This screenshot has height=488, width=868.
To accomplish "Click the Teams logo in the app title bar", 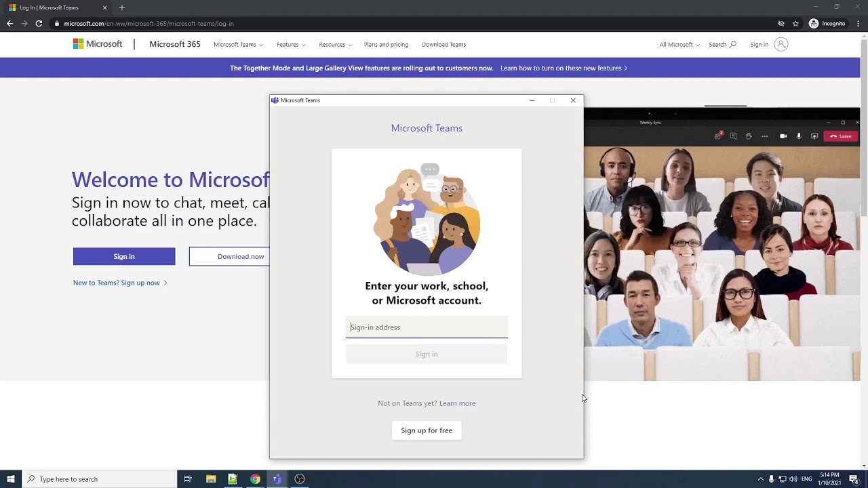I will [x=275, y=100].
